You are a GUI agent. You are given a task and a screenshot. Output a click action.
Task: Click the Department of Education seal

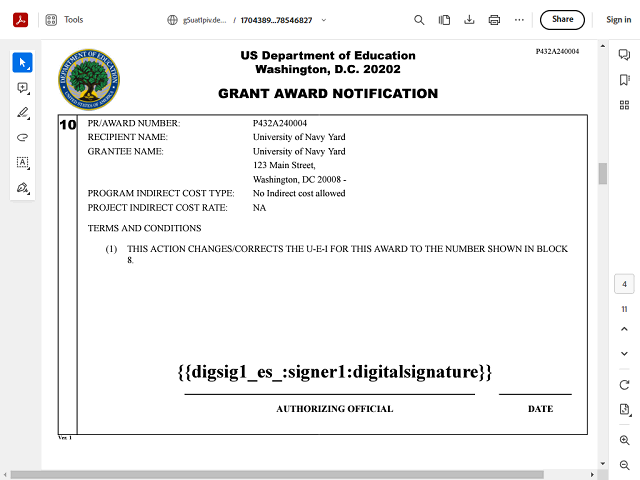click(x=89, y=80)
